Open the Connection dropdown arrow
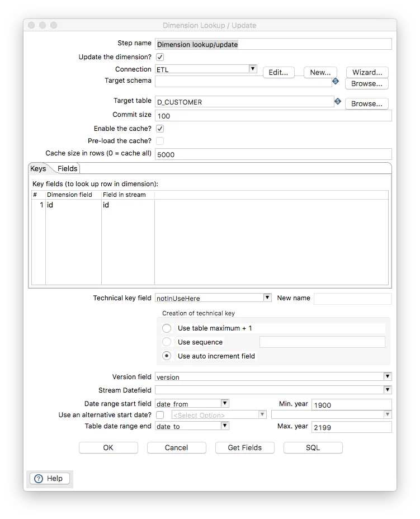The height and width of the screenshot is (519, 420). [x=253, y=69]
